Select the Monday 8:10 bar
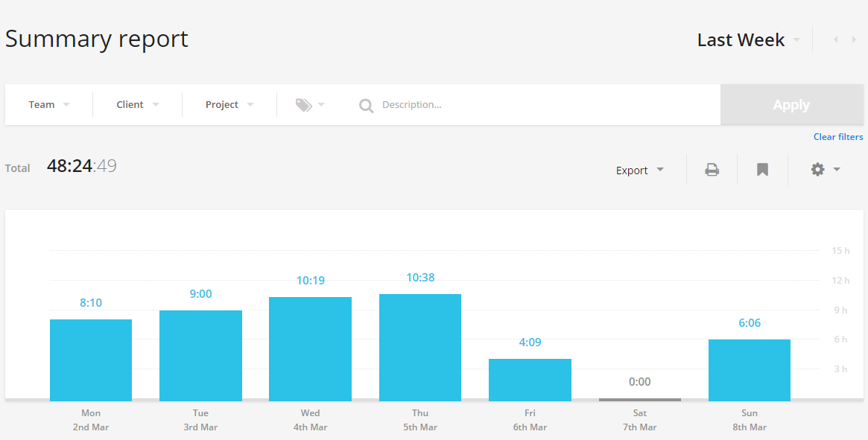The width and height of the screenshot is (868, 440). click(91, 360)
